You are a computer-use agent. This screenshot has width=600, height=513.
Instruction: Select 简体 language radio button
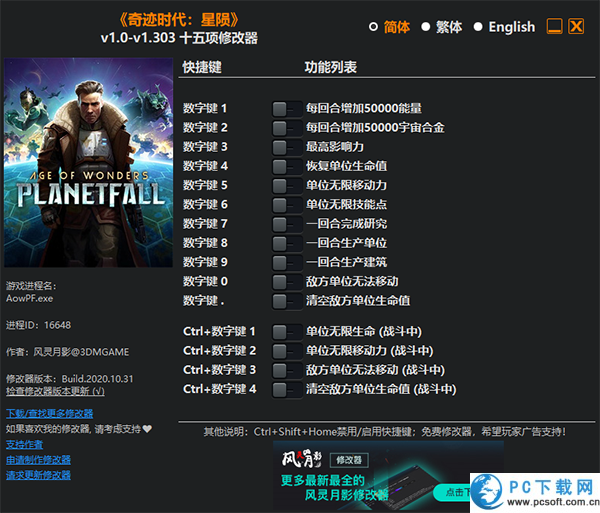click(373, 27)
